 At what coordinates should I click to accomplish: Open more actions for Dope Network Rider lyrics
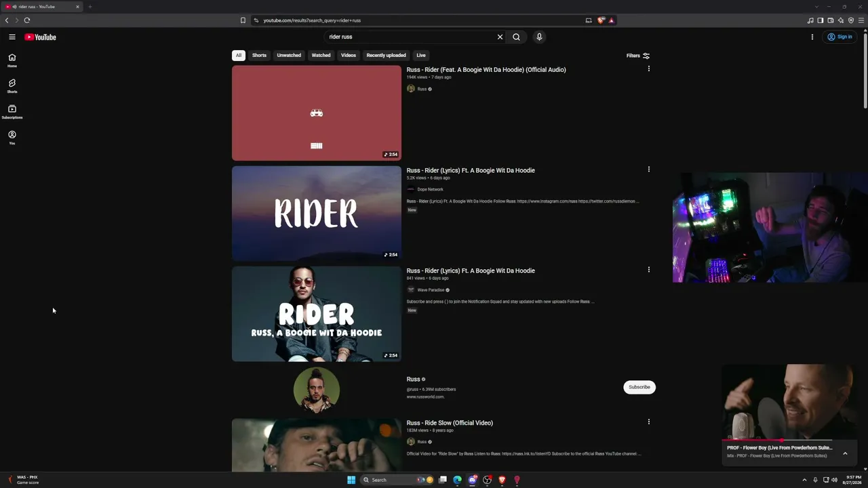point(649,169)
